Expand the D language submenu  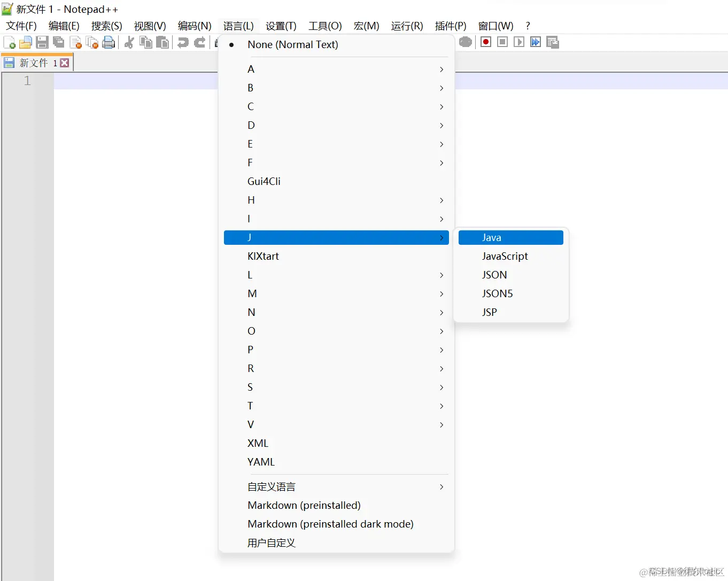336,126
